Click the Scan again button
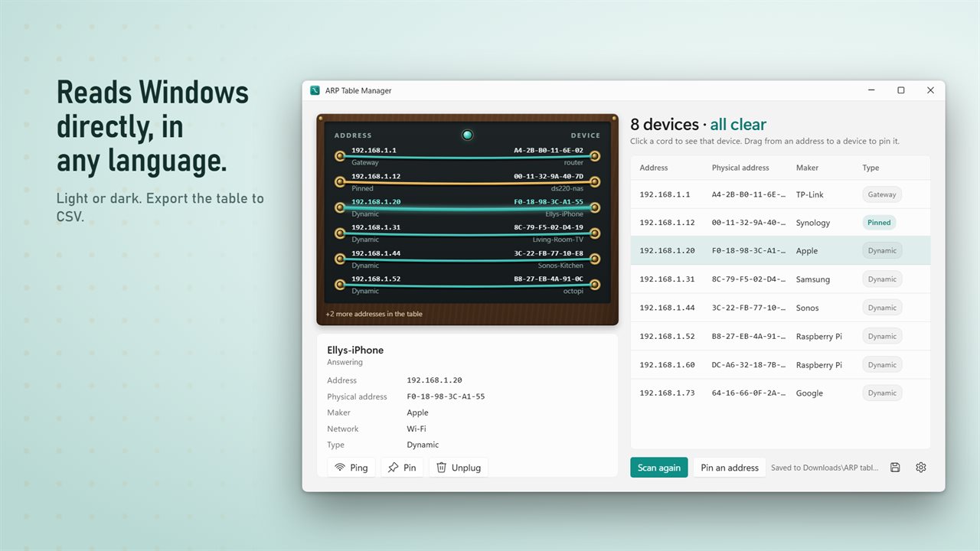Image resolution: width=980 pixels, height=551 pixels. pos(659,468)
